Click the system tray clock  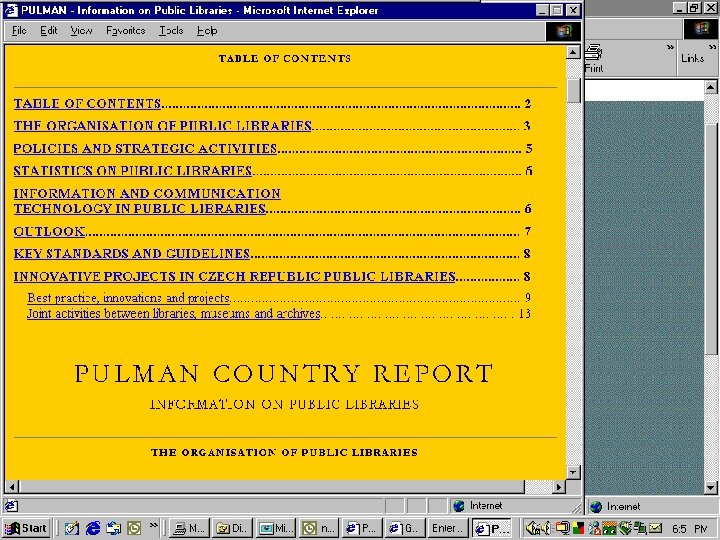(690, 529)
